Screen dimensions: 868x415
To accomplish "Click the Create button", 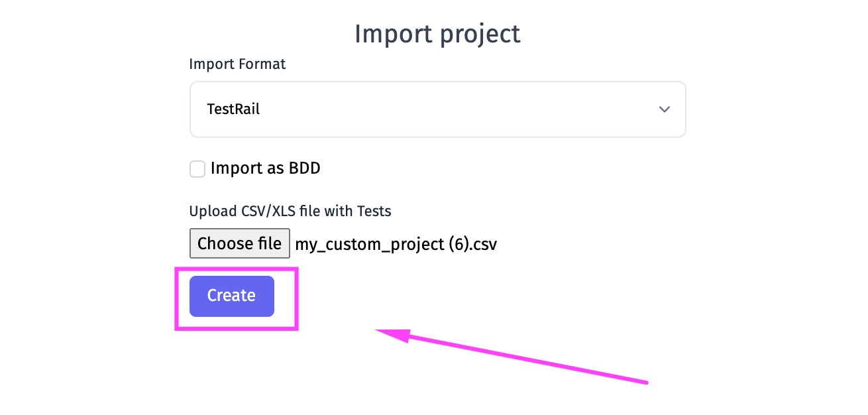I will (x=231, y=296).
